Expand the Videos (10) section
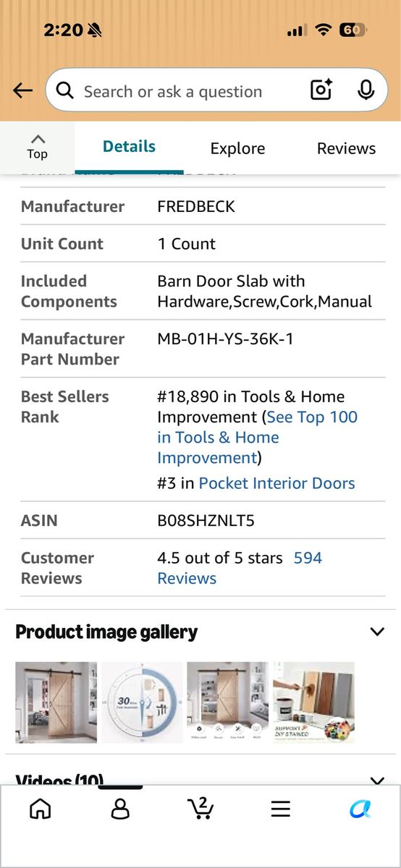Screen dimensions: 401x868 (x=376, y=780)
